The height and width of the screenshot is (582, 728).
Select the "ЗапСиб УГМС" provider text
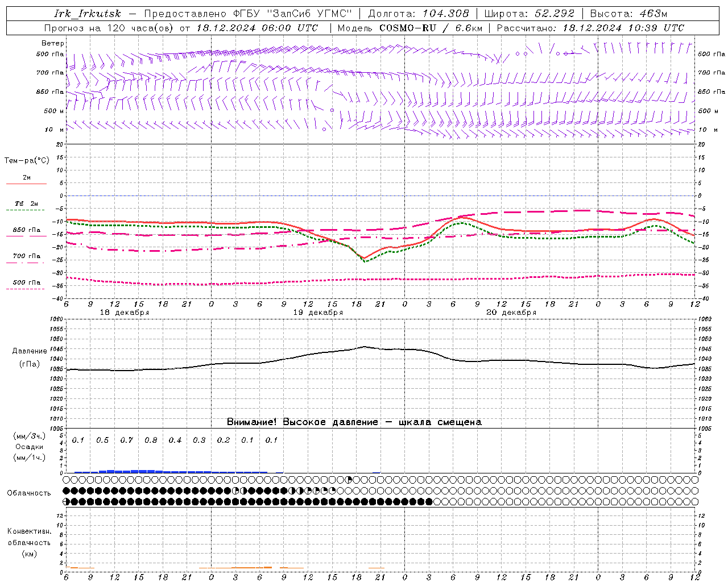tap(310, 14)
